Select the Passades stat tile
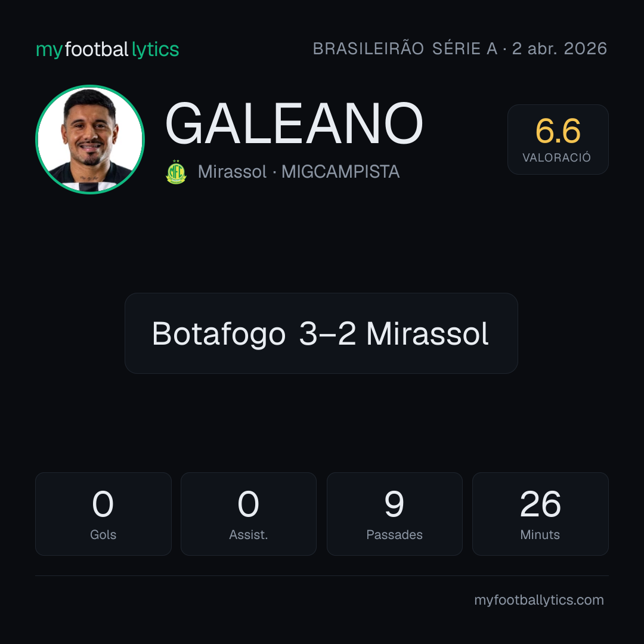Viewport: 644px width, 644px height. [x=394, y=514]
